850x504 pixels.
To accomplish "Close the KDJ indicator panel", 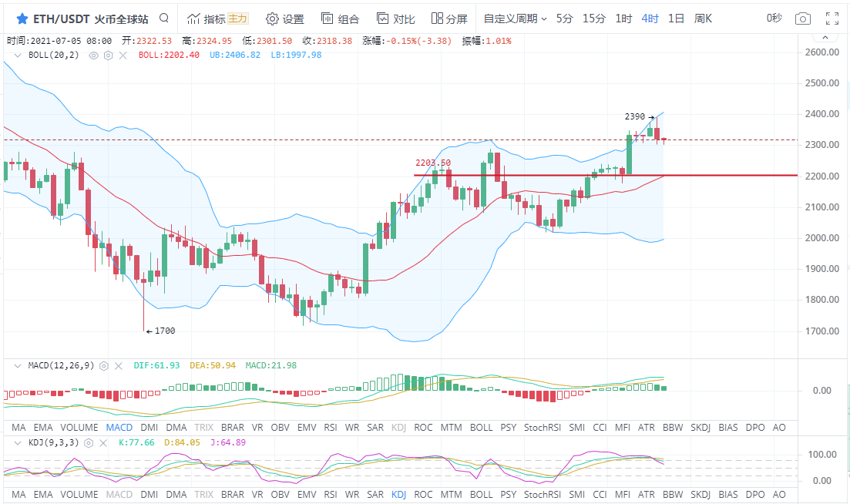I will 103,443.
